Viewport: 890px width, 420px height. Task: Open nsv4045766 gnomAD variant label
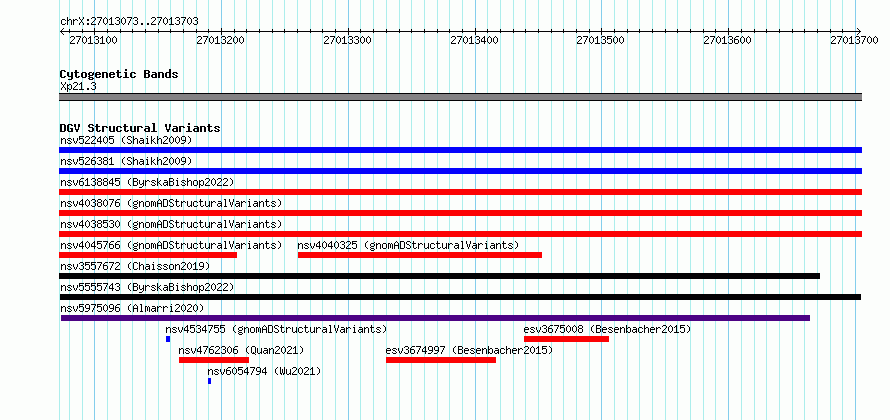coord(171,245)
